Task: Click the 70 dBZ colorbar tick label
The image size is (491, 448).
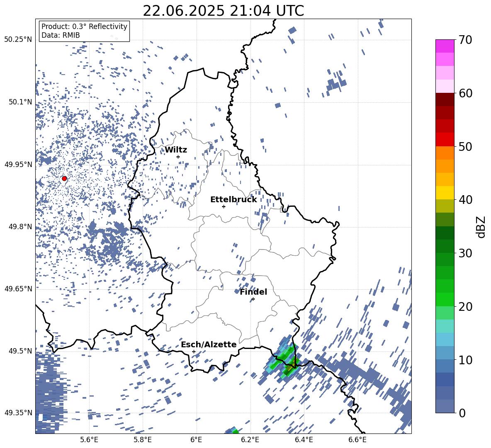Action: [465, 40]
